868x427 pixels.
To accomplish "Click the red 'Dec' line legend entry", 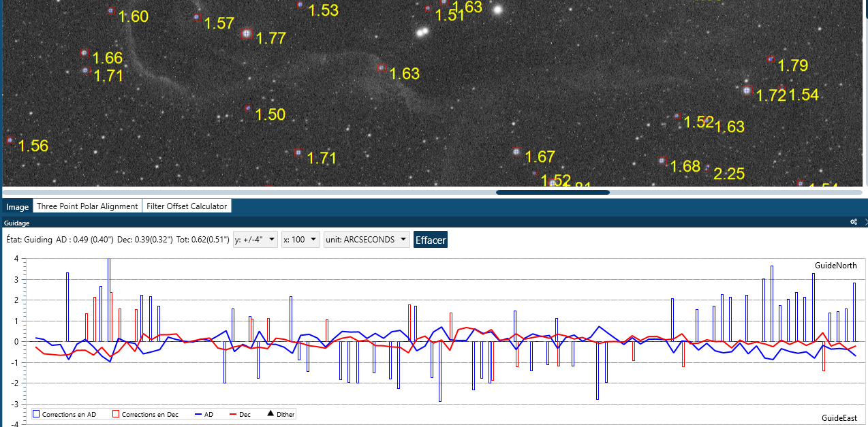I will click(240, 414).
